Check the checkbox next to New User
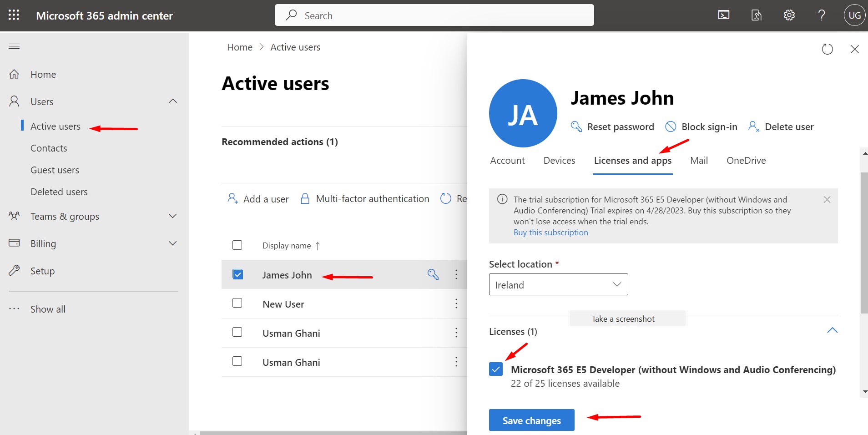 point(237,303)
